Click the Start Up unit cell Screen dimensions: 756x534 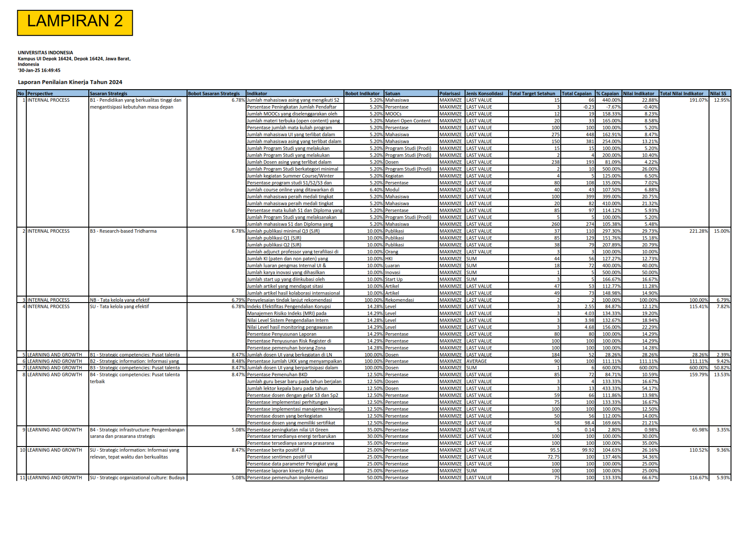(x=394, y=279)
